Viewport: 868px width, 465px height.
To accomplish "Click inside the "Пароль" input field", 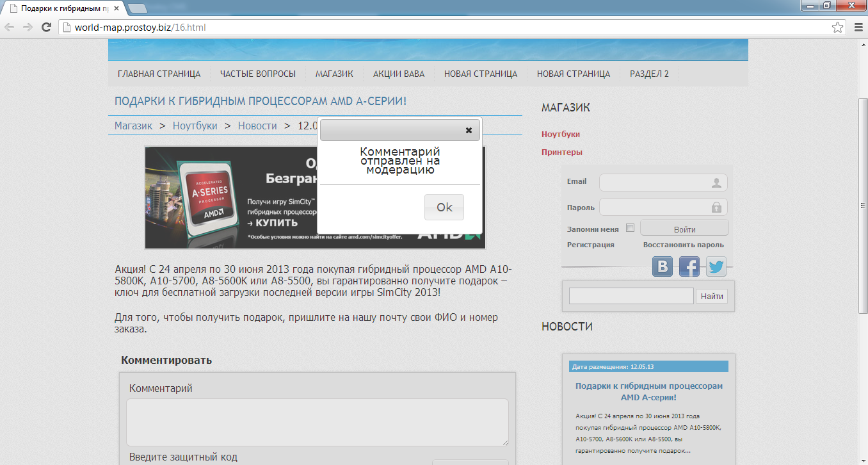I will (663, 208).
